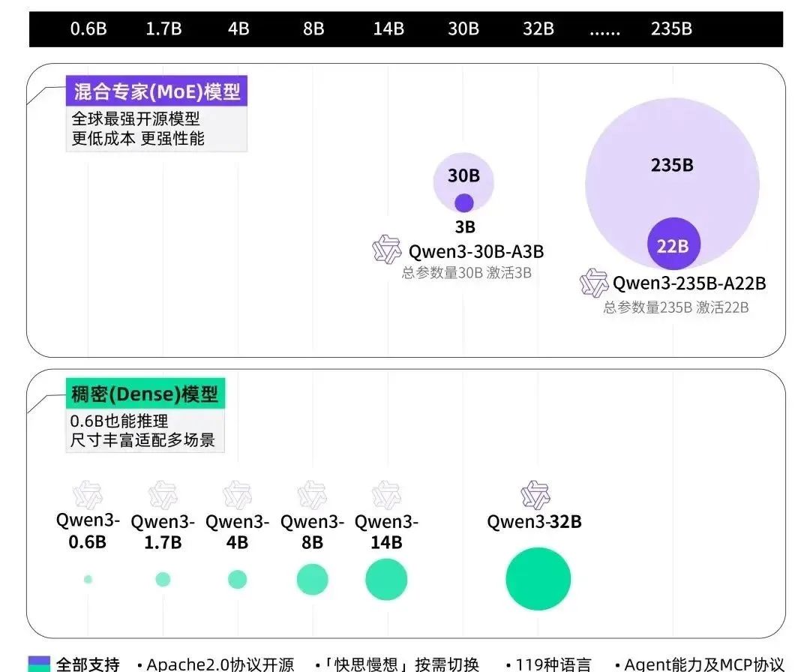Select 235B in the black size bar

tap(671, 28)
